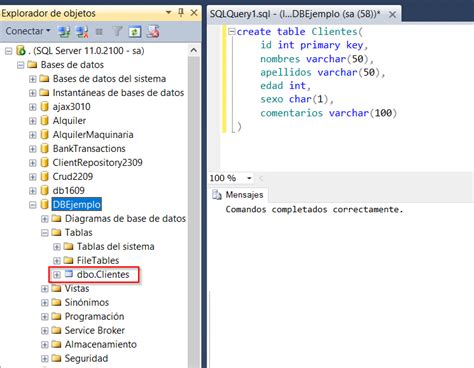The width and height of the screenshot is (474, 368).
Task: Collapse the Bases de datos folder
Action: point(21,65)
